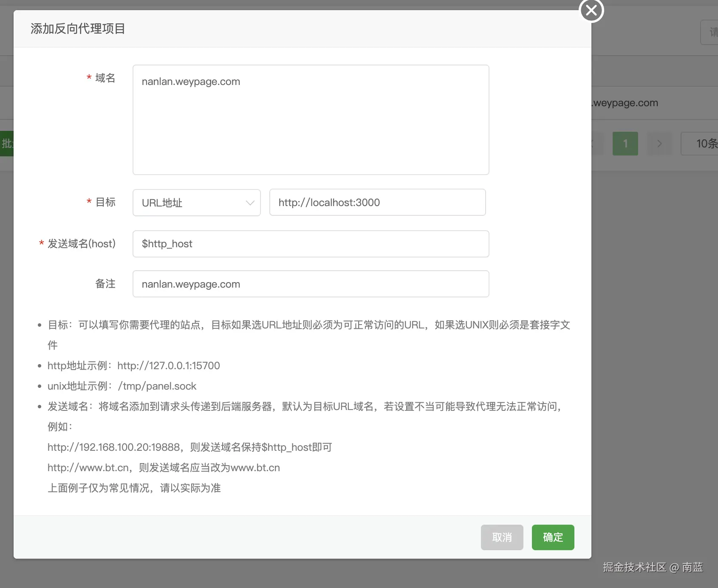
Task: Click the .weypage.com row in background table
Action: (625, 103)
